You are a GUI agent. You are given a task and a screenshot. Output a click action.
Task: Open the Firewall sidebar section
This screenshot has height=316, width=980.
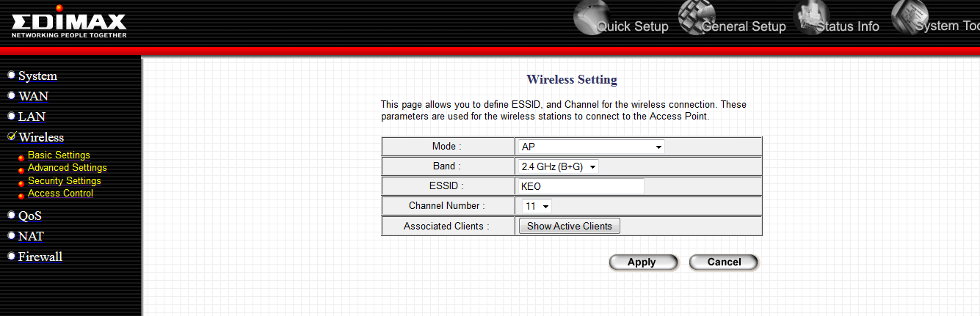click(x=40, y=257)
